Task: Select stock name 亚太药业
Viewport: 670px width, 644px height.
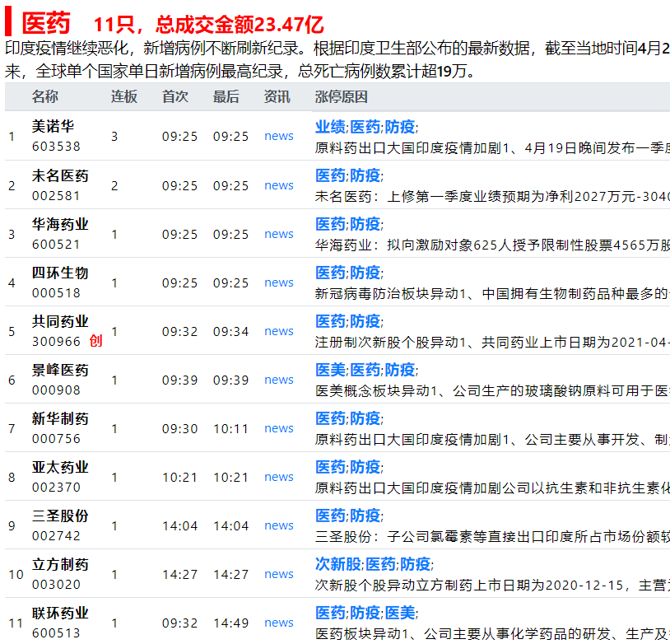Action: pos(60,468)
